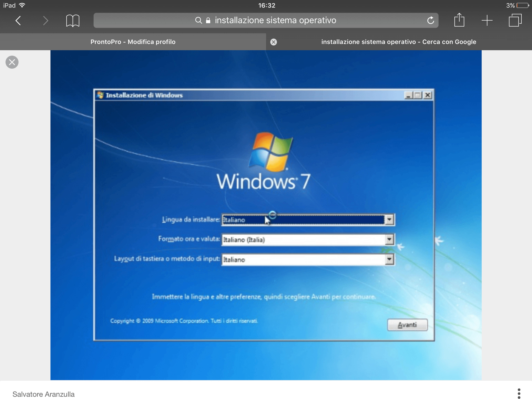Click the Copyright 2009 Microsoft Corporation text
Image resolution: width=532 pixels, height=399 pixels.
(x=184, y=321)
